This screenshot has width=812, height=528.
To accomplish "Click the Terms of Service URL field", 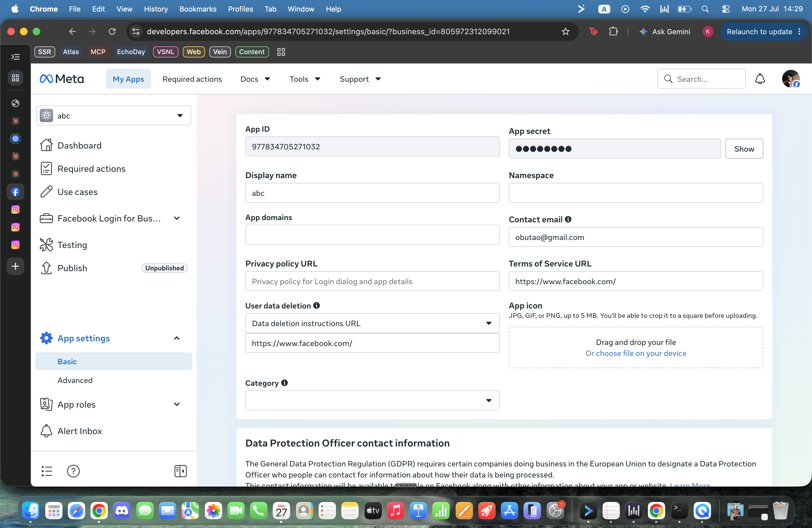I will 636,281.
